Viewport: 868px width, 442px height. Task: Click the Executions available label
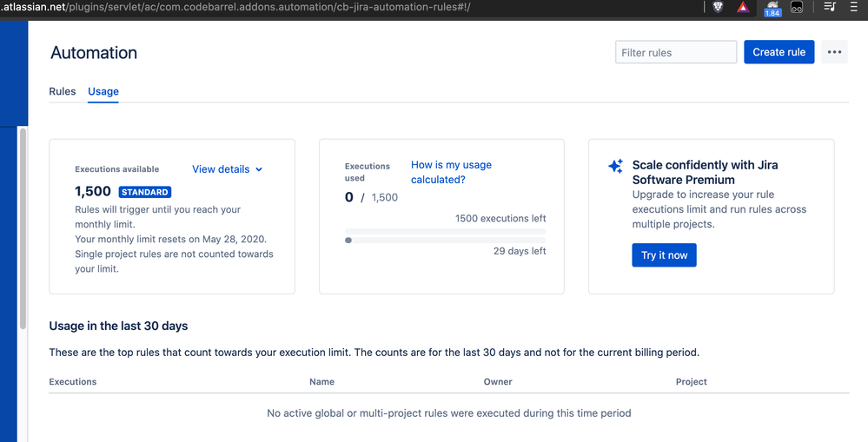(x=116, y=169)
